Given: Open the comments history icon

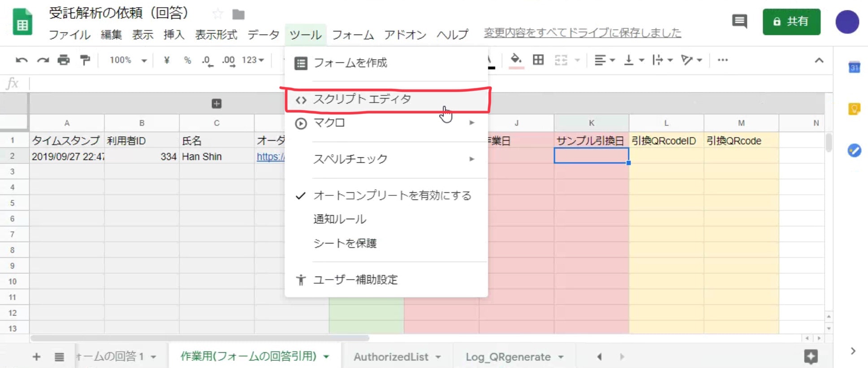Looking at the screenshot, I should pos(739,21).
